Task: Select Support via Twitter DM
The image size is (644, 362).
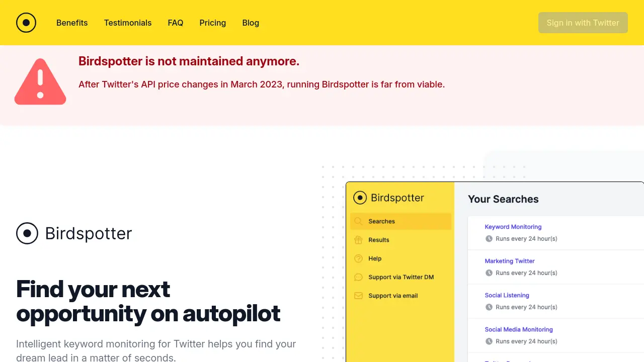Action: [x=401, y=277]
